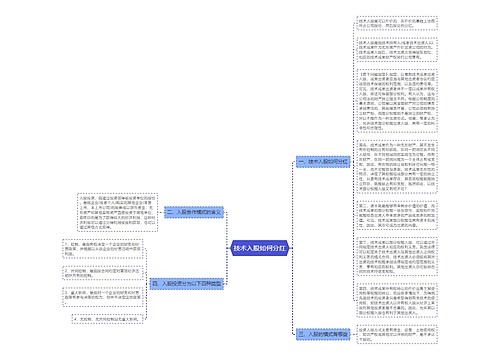
Task: Select the central node 技术入股如何分红
Action: point(259,248)
